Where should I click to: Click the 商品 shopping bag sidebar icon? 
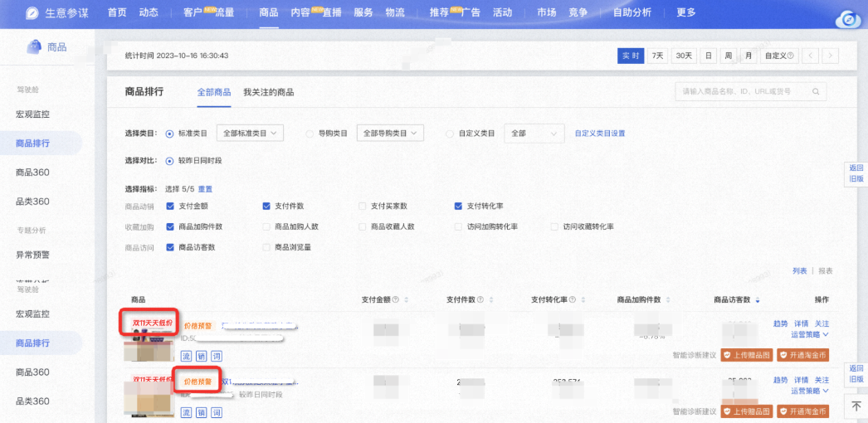pos(34,47)
